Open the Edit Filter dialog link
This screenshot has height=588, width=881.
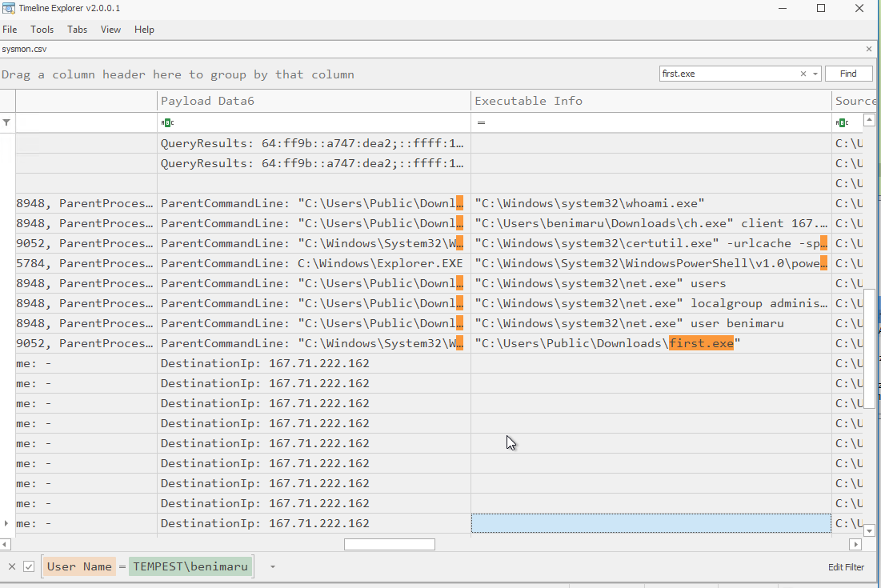pyautogui.click(x=846, y=566)
